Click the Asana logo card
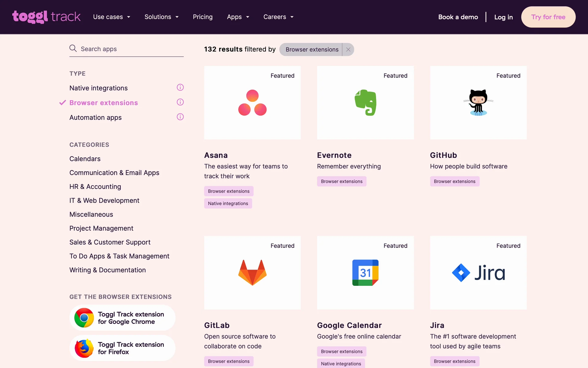588x368 pixels. (252, 103)
